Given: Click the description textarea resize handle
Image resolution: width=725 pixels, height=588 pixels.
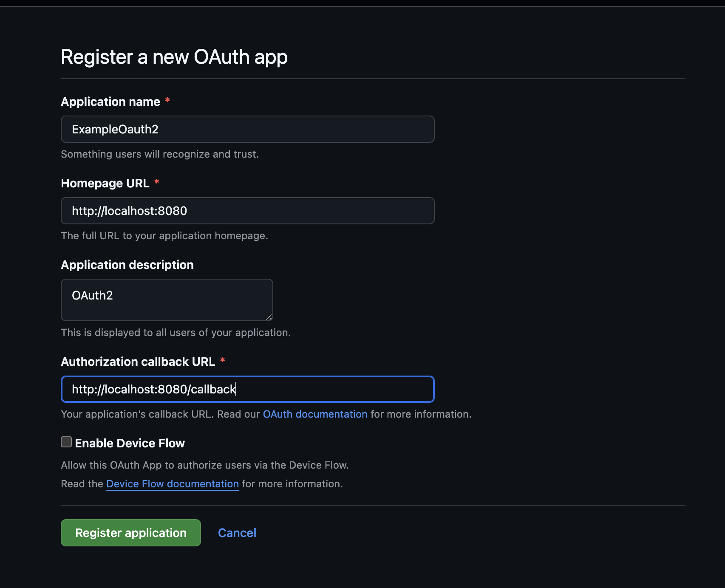Looking at the screenshot, I should click(269, 317).
